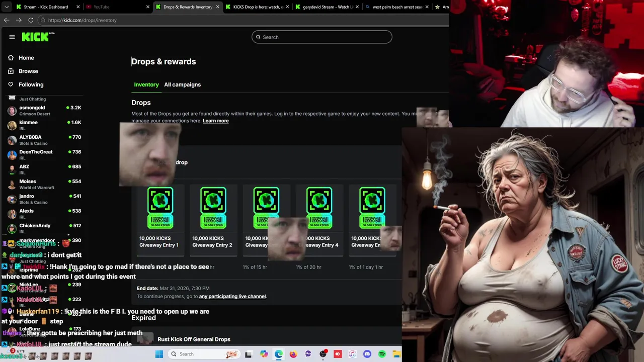Viewport: 644px width, 362px height.
Task: Open Task View in the taskbar
Action: (x=248, y=354)
